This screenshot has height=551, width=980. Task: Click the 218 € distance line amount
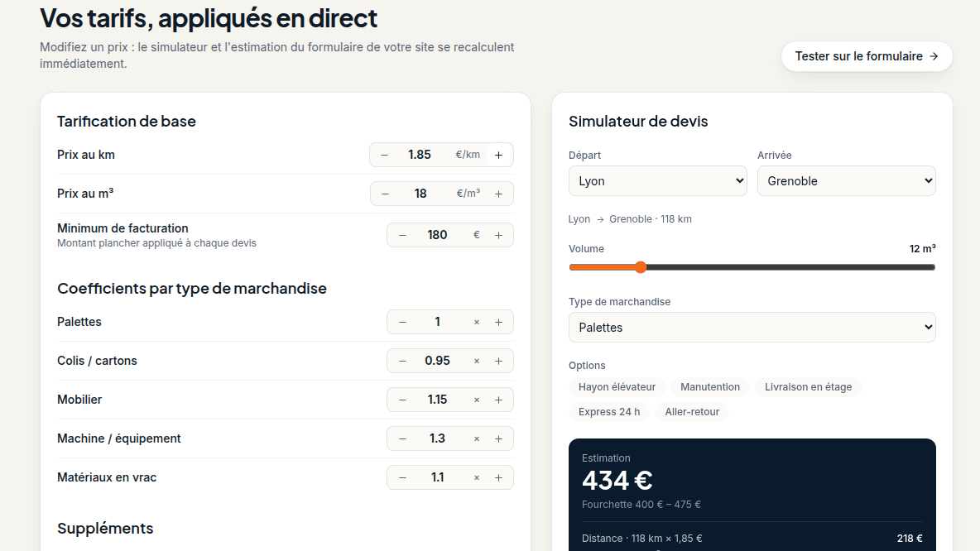pos(910,539)
